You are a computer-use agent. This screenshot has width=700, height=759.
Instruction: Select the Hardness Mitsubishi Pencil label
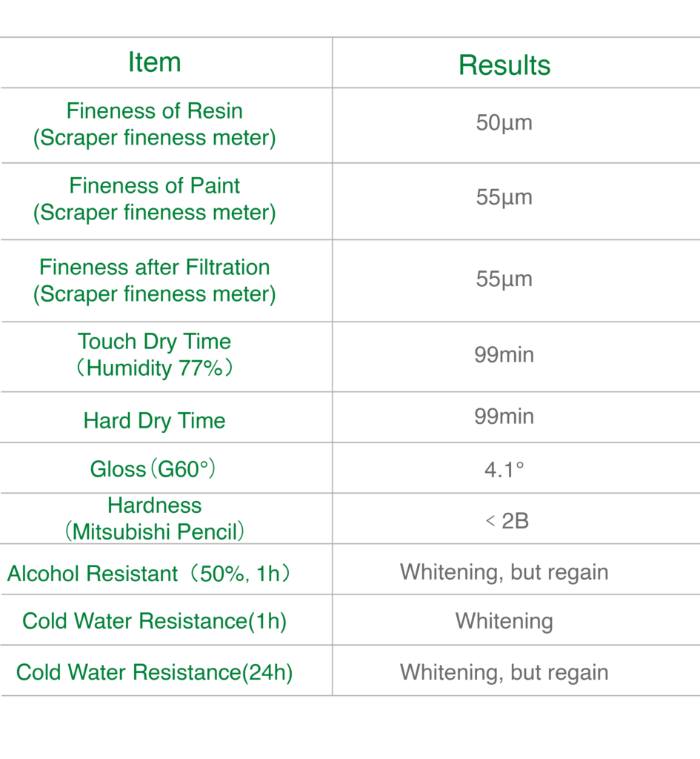[154, 518]
